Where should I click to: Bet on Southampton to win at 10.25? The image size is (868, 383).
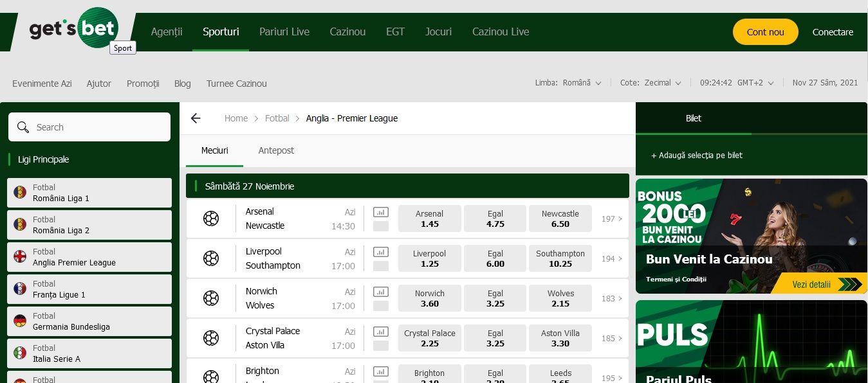pos(560,258)
